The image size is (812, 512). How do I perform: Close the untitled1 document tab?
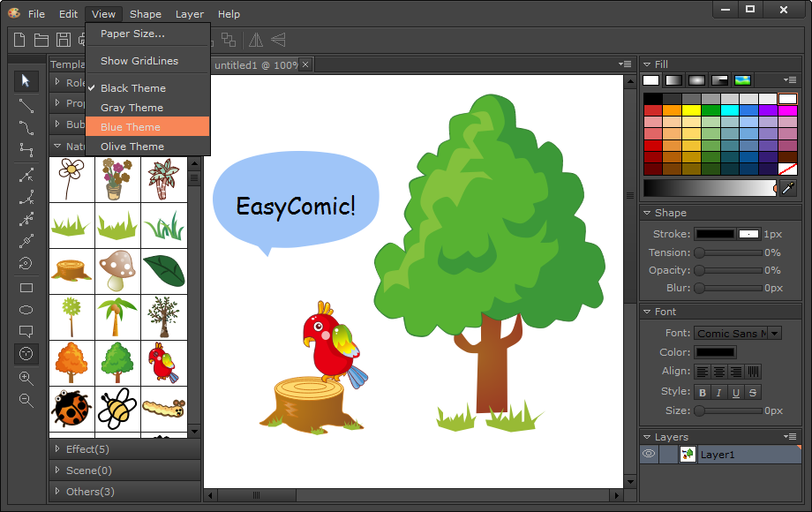click(x=305, y=64)
